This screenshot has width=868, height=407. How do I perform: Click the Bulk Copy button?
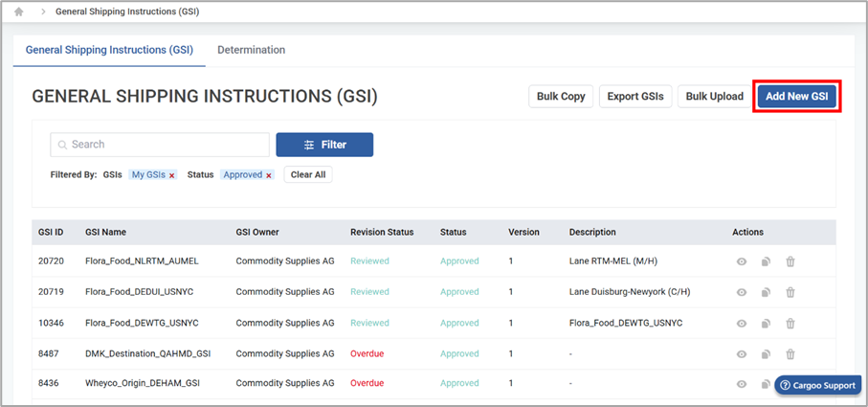coord(561,97)
